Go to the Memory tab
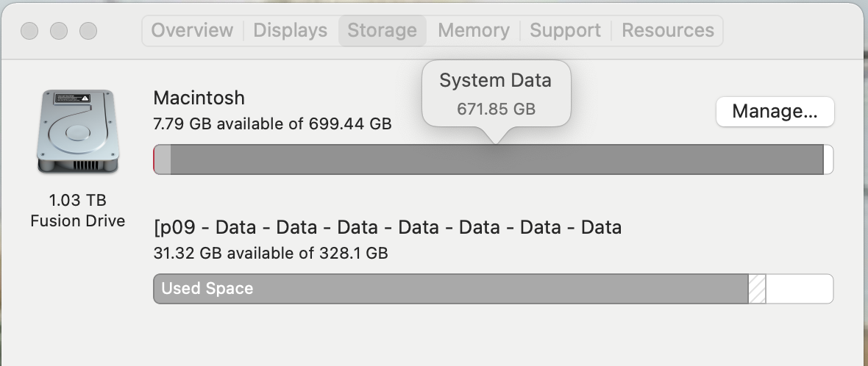The image size is (868, 366). 473,30
